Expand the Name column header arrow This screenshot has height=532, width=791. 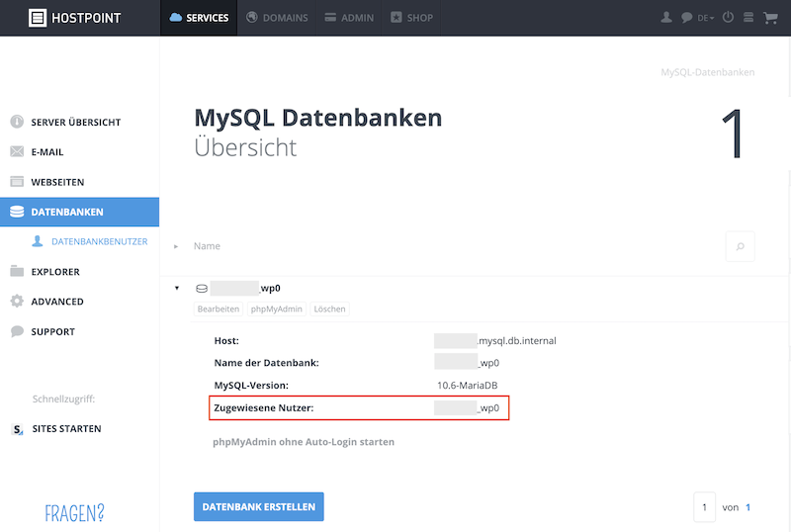pos(176,246)
